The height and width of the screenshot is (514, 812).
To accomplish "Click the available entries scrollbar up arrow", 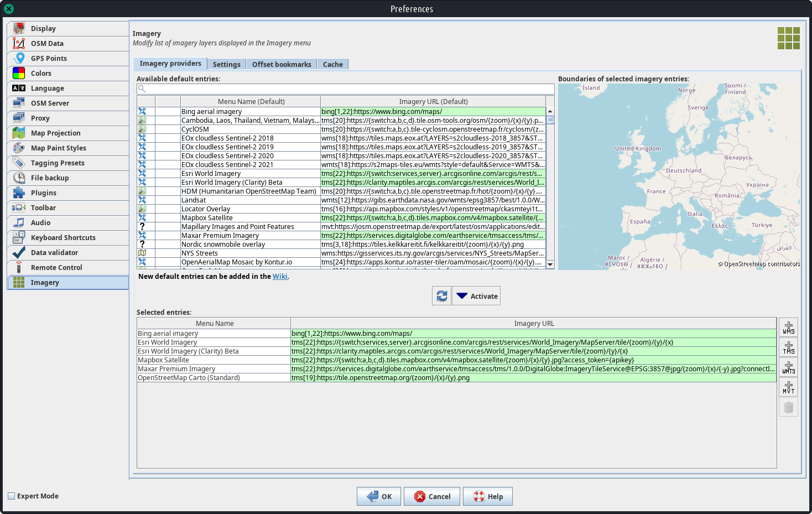I will 550,111.
